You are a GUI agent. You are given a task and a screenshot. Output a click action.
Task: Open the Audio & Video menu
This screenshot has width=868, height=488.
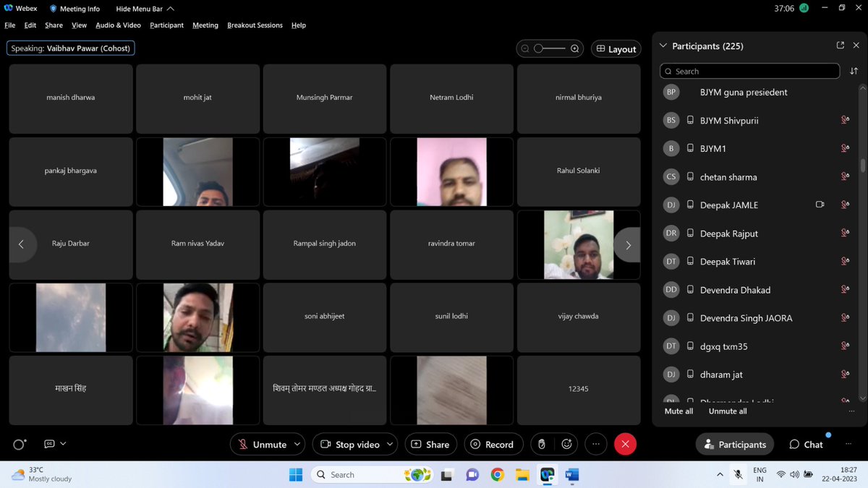tap(118, 25)
